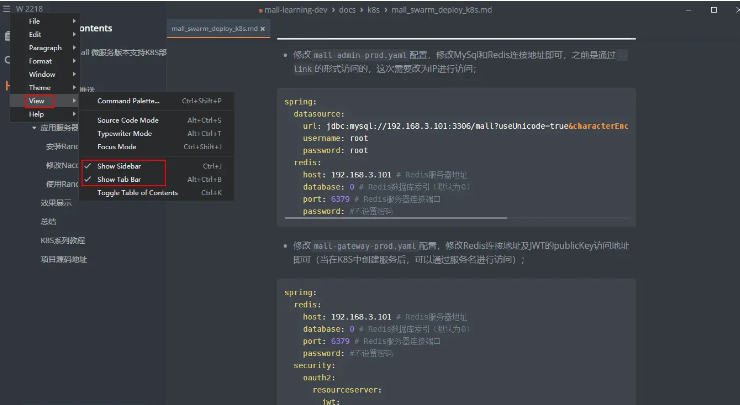The image size is (740, 405).
Task: Minimize the editor window
Action: click(x=688, y=10)
